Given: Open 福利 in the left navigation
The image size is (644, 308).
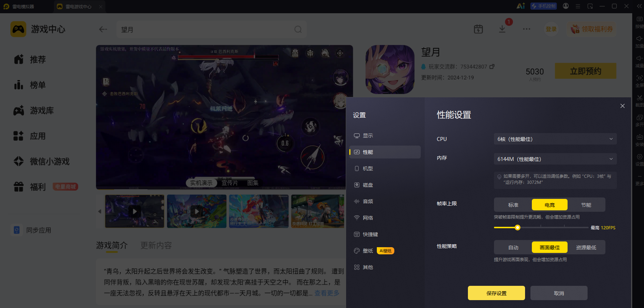Looking at the screenshot, I should [30, 187].
